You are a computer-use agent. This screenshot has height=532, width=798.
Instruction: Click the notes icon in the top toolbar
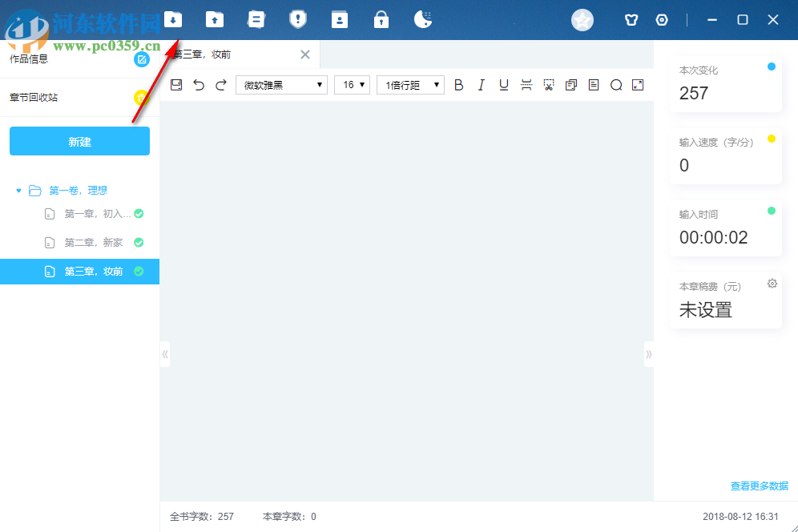pos(256,19)
